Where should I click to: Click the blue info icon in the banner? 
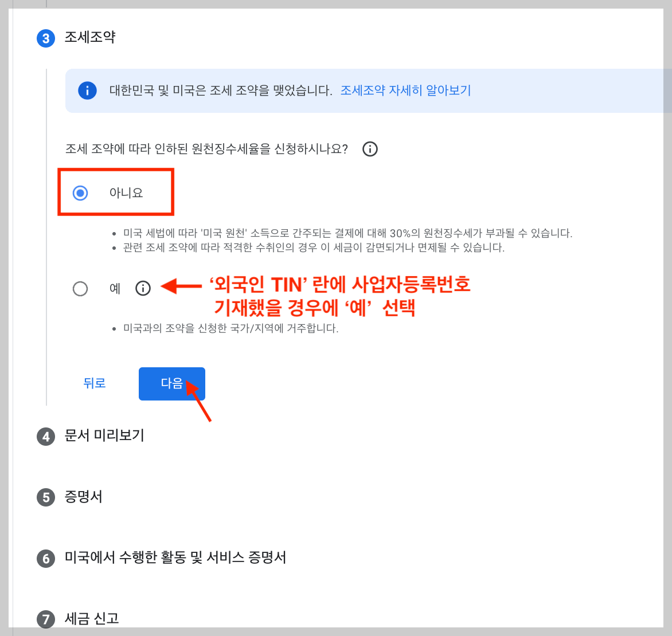(87, 90)
